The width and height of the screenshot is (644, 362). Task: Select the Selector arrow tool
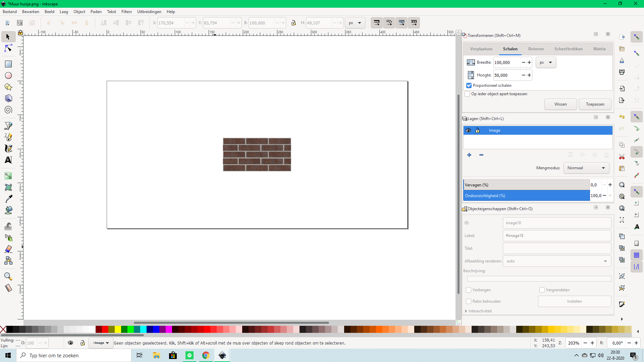pyautogui.click(x=8, y=37)
